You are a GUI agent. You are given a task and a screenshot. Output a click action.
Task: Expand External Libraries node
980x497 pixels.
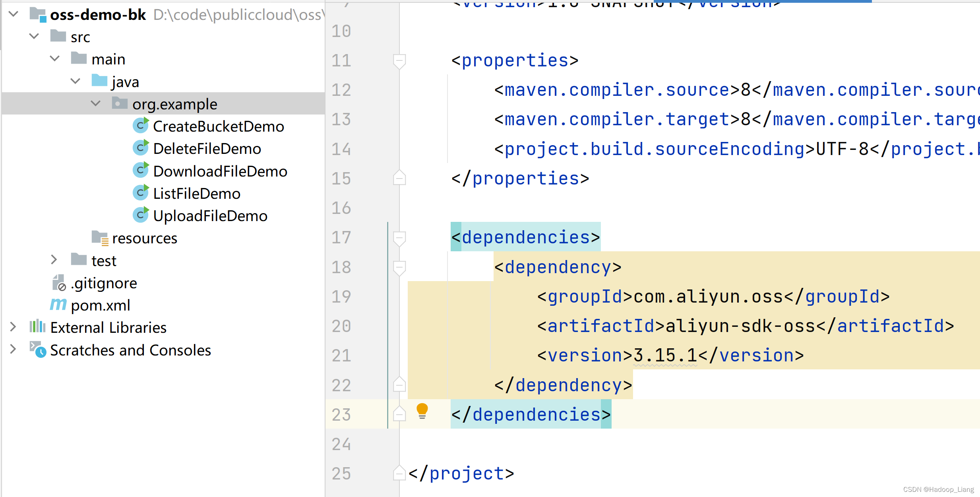13,327
